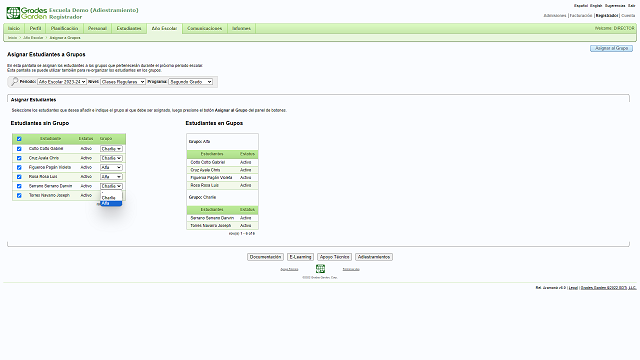Viewport: 640px width, 360px height.
Task: Click the E-Learning button
Action: tap(300, 257)
